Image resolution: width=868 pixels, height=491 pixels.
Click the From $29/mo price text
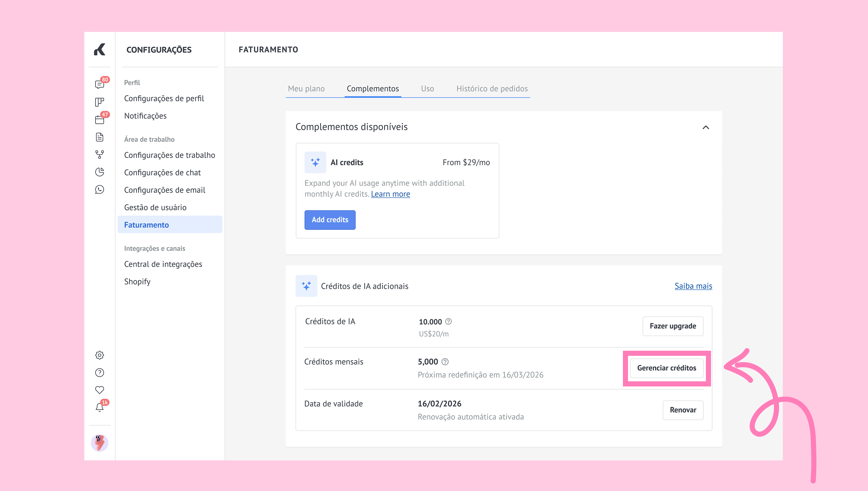coord(466,163)
